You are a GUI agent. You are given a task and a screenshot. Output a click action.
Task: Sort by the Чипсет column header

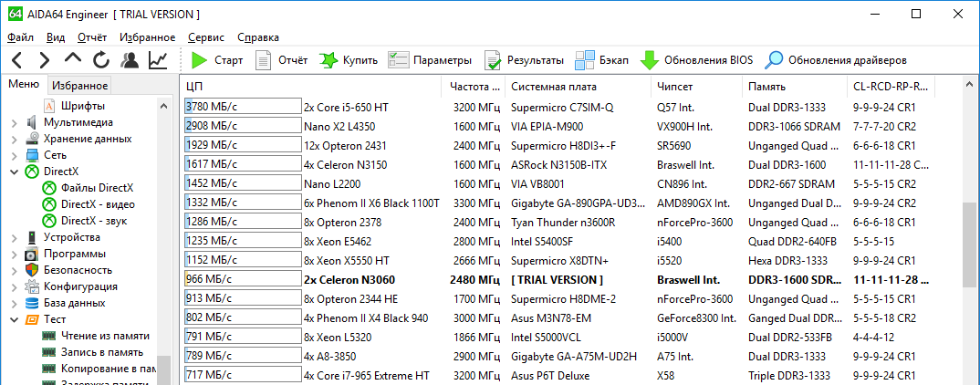(x=696, y=87)
